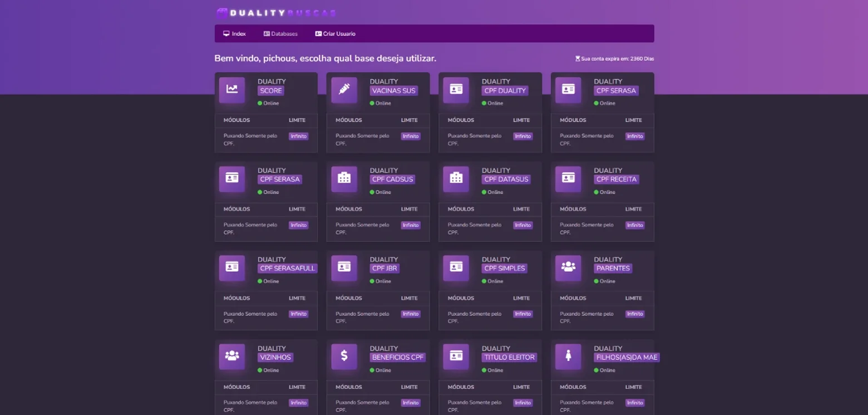Select the Online status on CPF RECEITA card

[605, 192]
